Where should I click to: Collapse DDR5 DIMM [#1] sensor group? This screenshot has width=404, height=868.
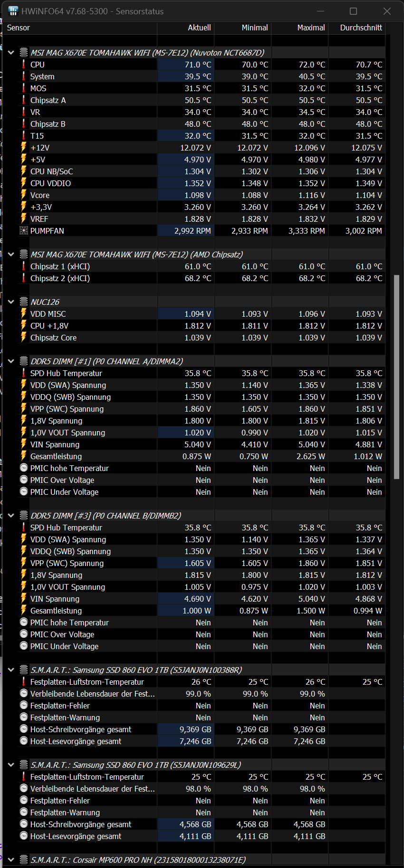[11, 361]
